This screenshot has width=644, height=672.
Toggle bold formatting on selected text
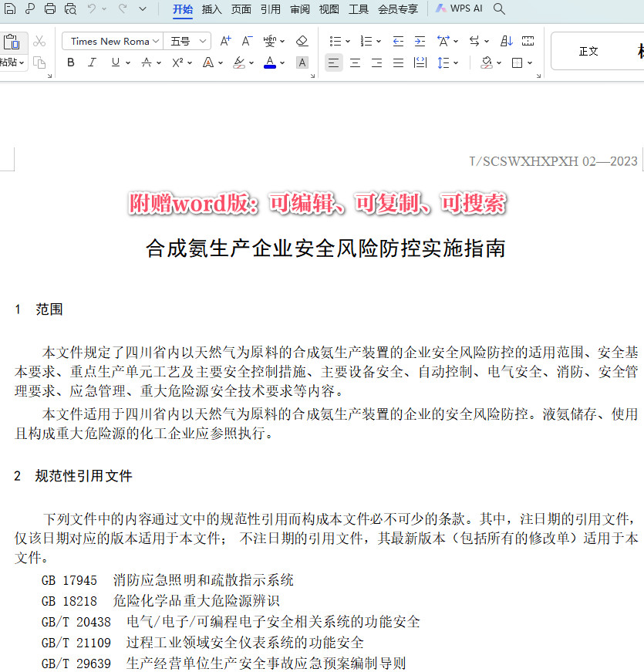point(70,62)
